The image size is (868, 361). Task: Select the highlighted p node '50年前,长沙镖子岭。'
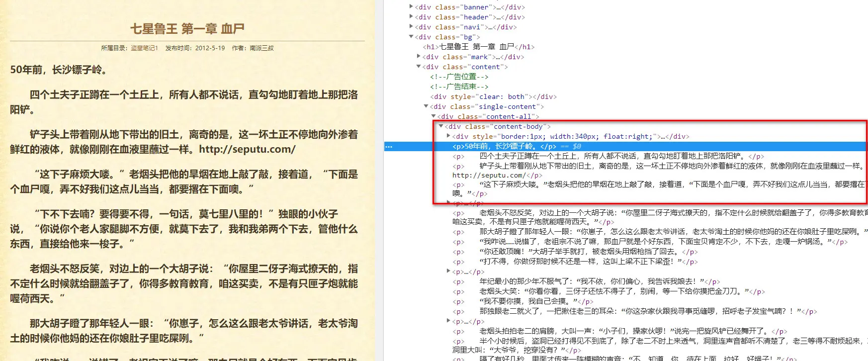pyautogui.click(x=504, y=146)
